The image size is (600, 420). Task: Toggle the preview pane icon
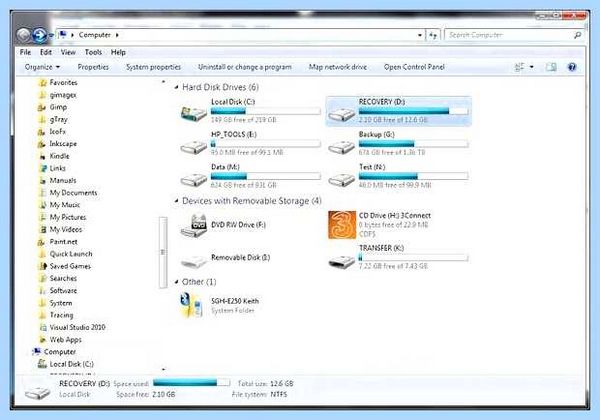click(551, 67)
